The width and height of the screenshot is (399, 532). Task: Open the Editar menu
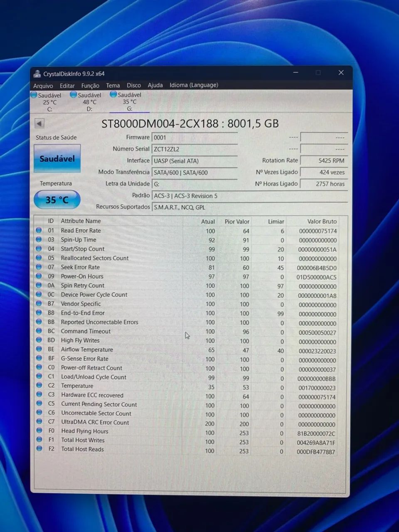coord(67,86)
